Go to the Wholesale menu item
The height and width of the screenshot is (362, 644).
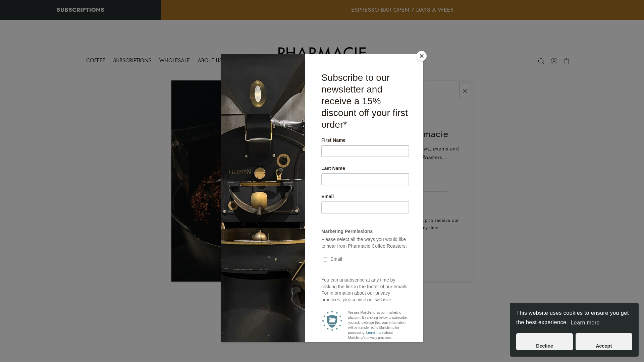(174, 61)
